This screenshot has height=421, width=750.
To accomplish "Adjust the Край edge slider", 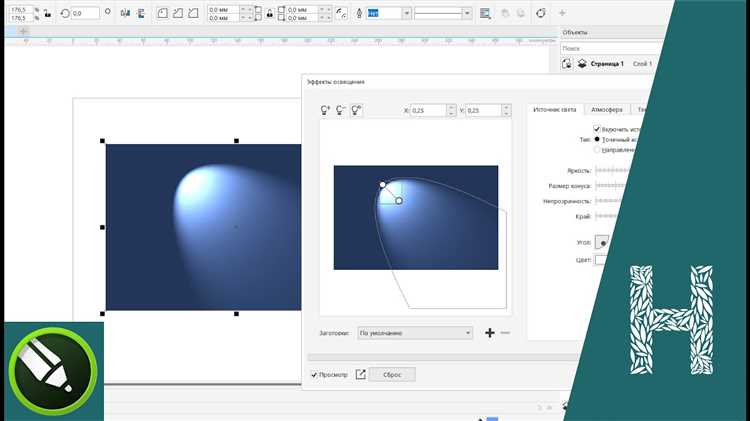I will coord(607,216).
